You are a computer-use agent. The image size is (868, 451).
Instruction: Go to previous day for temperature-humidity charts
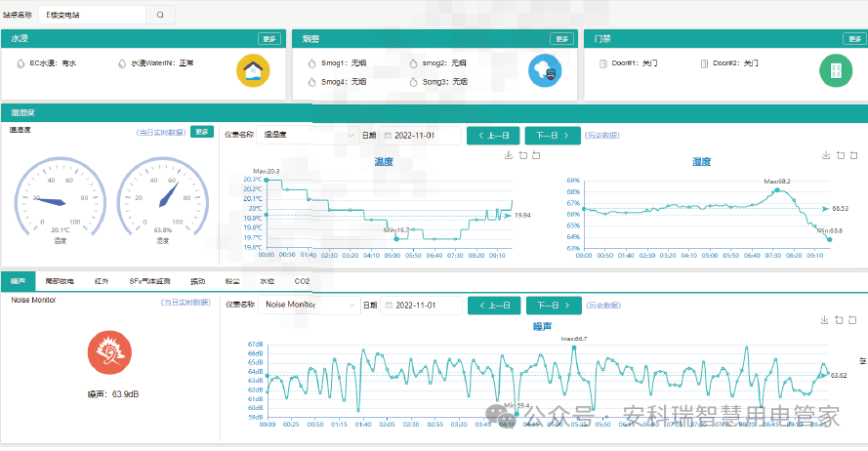tap(493, 136)
